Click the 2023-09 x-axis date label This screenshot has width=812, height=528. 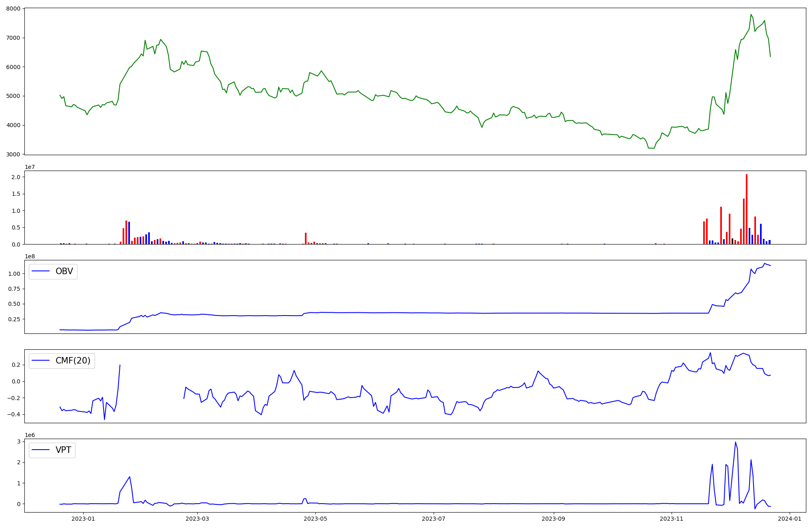(554, 519)
